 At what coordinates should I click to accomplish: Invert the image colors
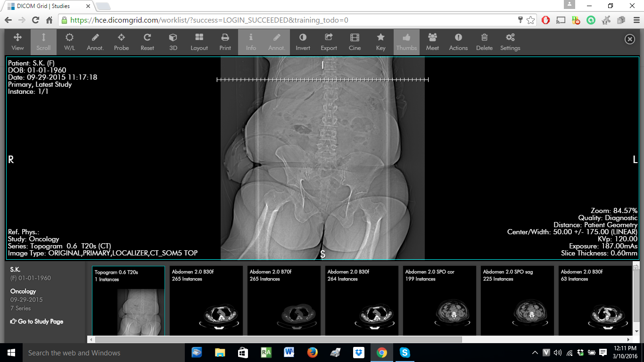[303, 42]
